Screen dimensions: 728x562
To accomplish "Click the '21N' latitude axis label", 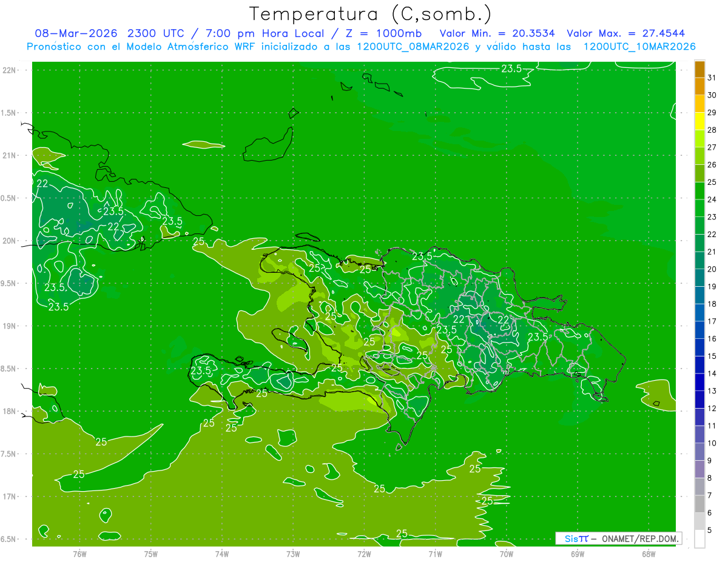I will tap(10, 156).
